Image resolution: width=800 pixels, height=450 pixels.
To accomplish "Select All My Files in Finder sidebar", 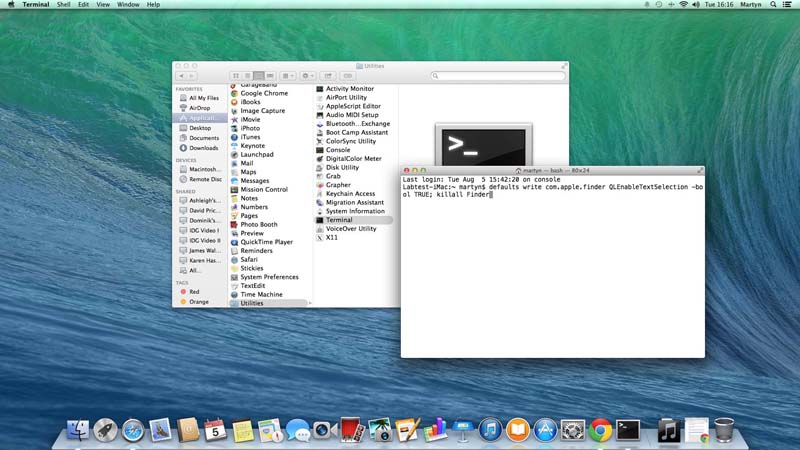I will pyautogui.click(x=199, y=98).
